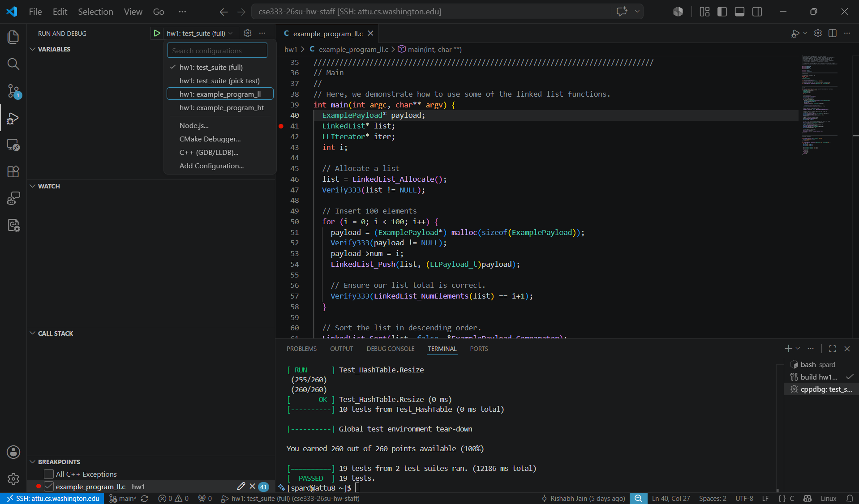Open the Extensions view icon
The height and width of the screenshot is (504, 859).
[x=13, y=171]
